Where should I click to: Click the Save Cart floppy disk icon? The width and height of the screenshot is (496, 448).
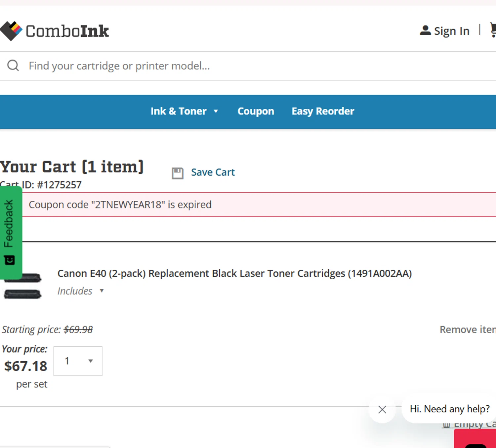pyautogui.click(x=178, y=173)
